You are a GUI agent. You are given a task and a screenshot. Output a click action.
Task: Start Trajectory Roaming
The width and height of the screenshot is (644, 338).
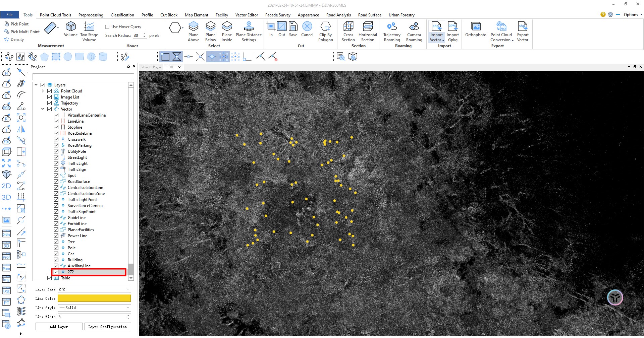(392, 31)
